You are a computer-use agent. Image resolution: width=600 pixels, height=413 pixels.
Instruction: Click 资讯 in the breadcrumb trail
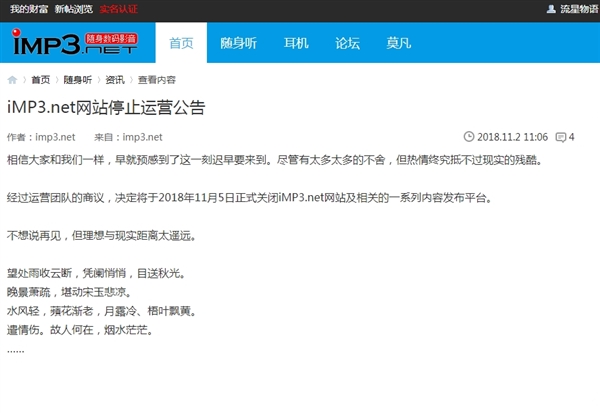pyautogui.click(x=115, y=80)
